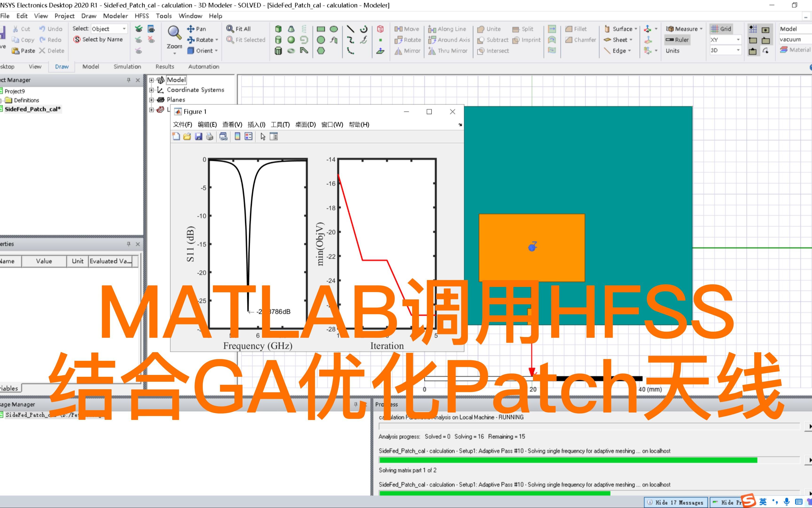Print figure icon in Figure 1 toolbar
The height and width of the screenshot is (508, 812).
click(210, 136)
